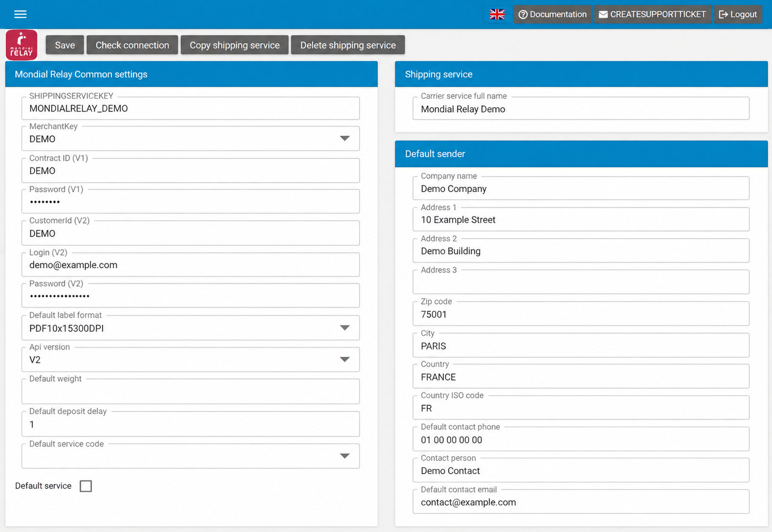Edit the SHIPPINGSERVICEKEY field
Image resolution: width=772 pixels, height=532 pixels.
pos(191,108)
